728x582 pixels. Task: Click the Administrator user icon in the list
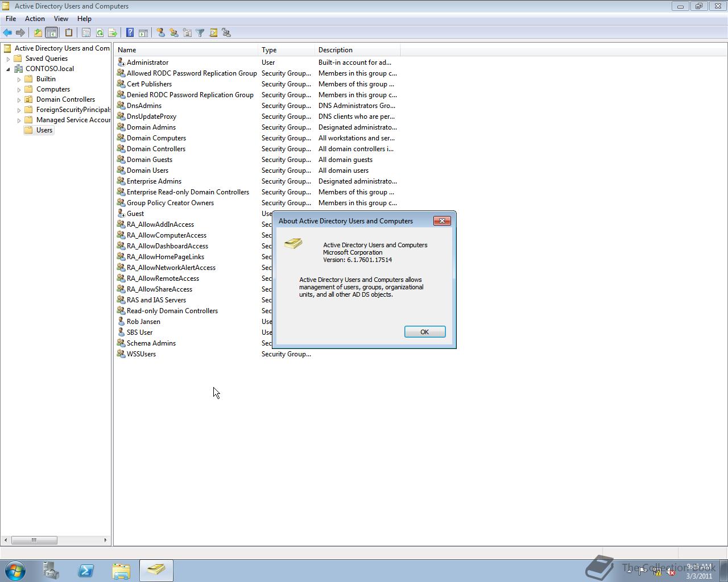tap(121, 63)
